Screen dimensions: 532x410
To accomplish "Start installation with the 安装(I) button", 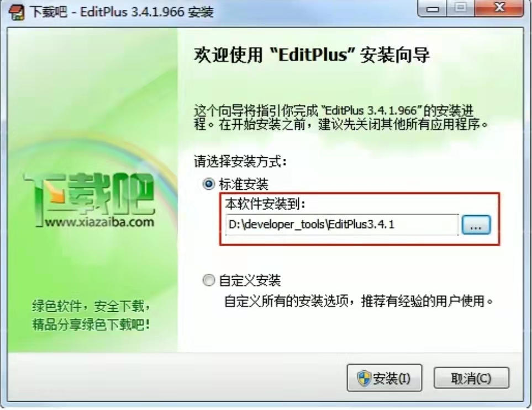I will coord(384,378).
